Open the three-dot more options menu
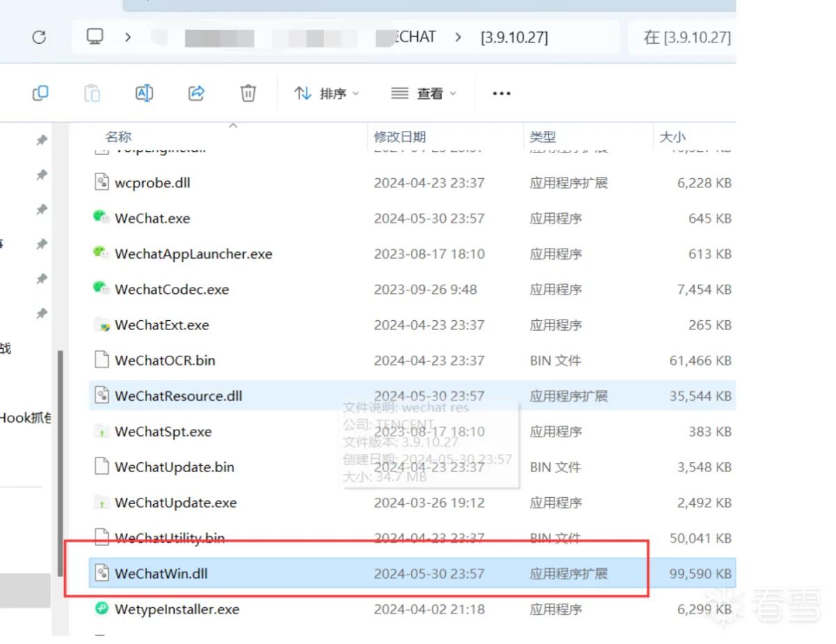 coord(502,93)
